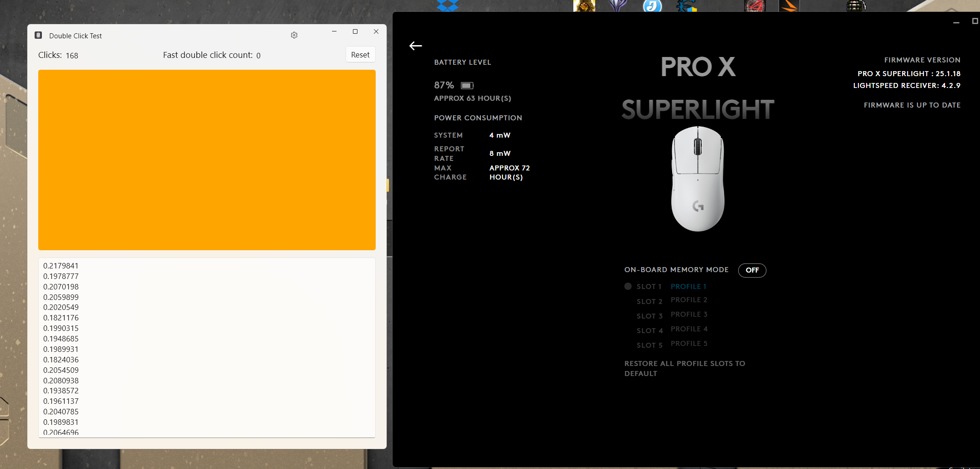Click the PRO X title text
The width and height of the screenshot is (980, 469).
point(698,67)
